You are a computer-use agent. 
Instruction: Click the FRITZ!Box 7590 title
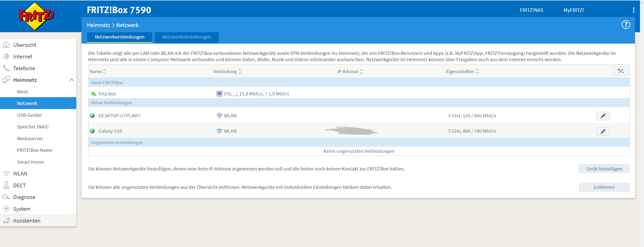coord(119,10)
